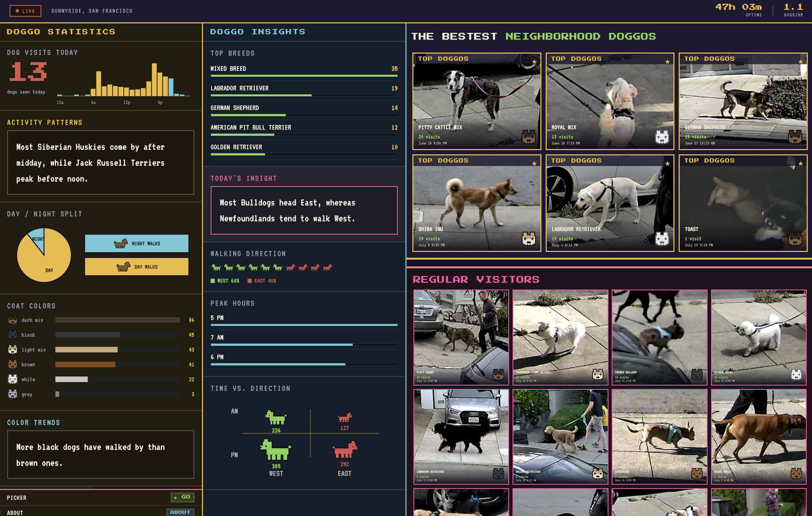Click the dog face icon on Pitty Cattle Mix card
The width and height of the screenshot is (812, 516).
click(528, 136)
